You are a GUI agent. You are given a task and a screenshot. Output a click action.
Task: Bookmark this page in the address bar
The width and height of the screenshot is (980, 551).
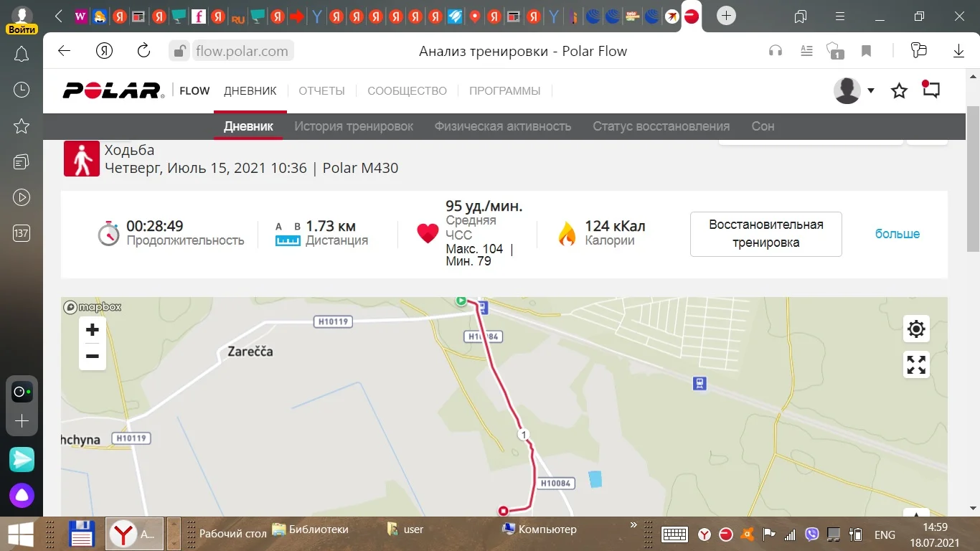pos(866,51)
